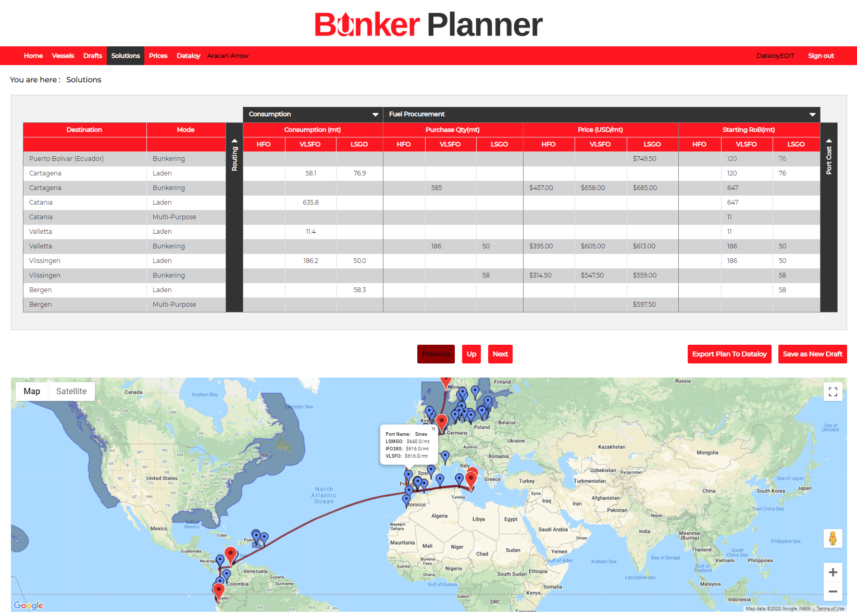Screen dimensions: 857x616
Task: Click the Bunker Planner logo
Action: 428,24
